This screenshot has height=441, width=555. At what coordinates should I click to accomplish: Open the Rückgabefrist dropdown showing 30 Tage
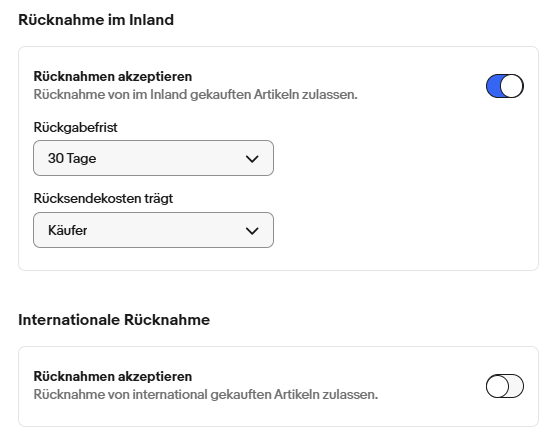click(153, 158)
